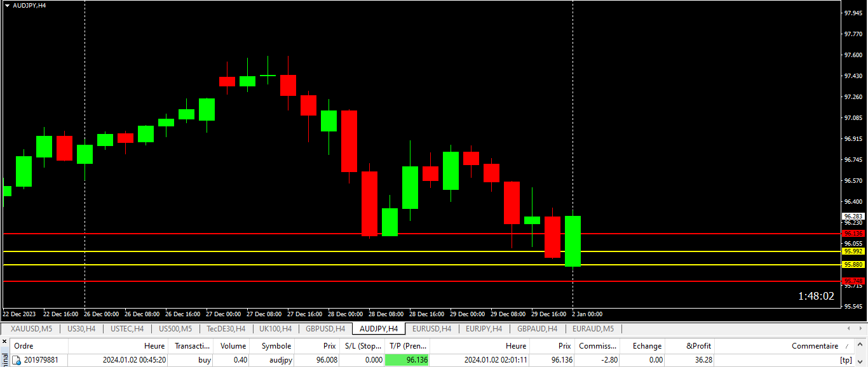Select the US500,M5 chart tab
This screenshot has height=367, width=868.
pos(175,328)
